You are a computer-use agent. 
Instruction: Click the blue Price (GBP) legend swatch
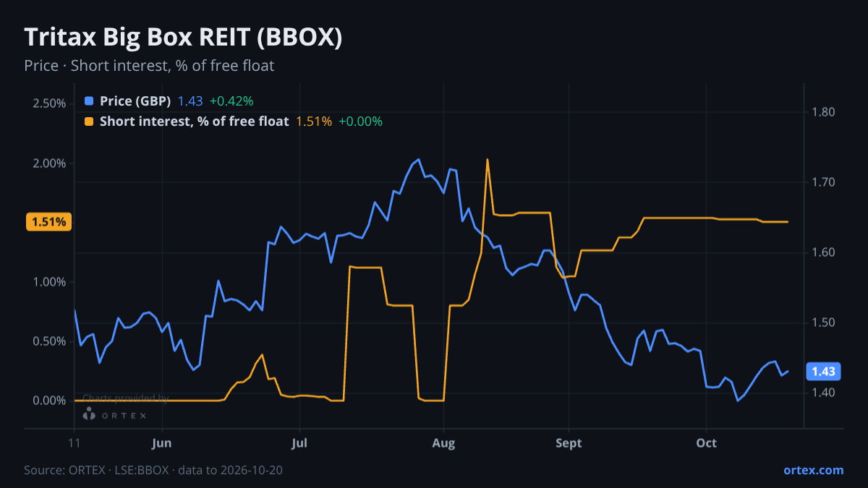click(x=89, y=101)
